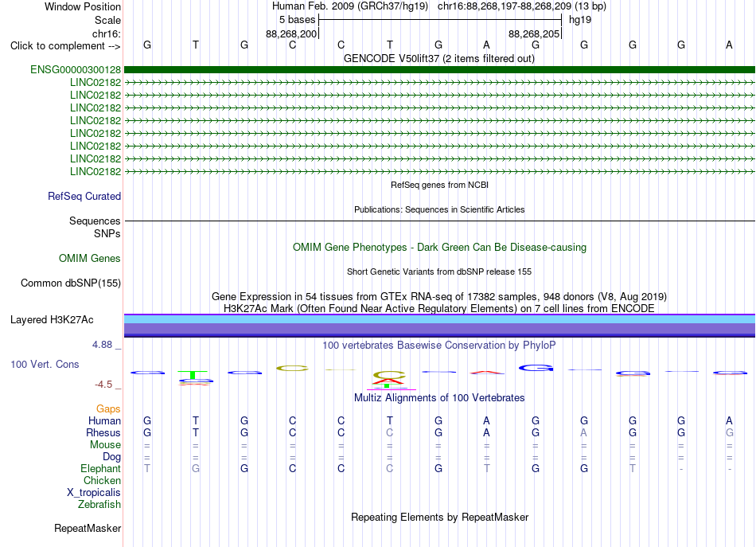Click the Human Feb. 2009 (GRCh37/hg19) text
This screenshot has width=756, height=547.
point(349,6)
